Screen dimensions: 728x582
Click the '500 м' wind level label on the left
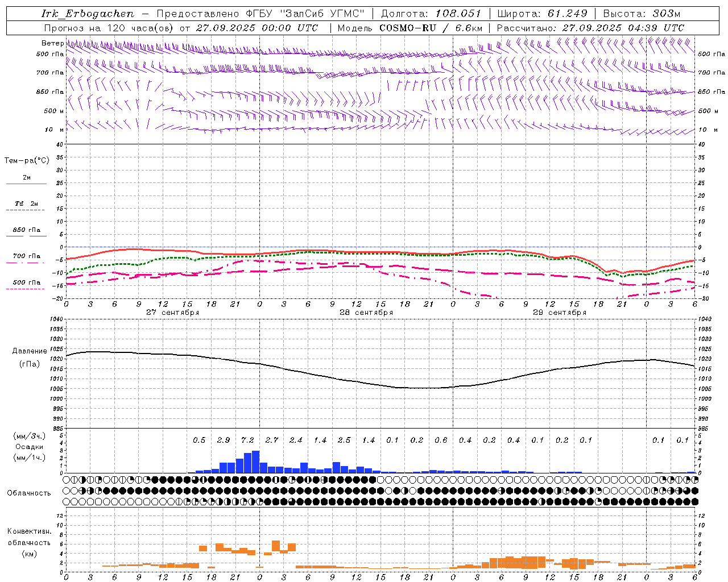pos(54,111)
